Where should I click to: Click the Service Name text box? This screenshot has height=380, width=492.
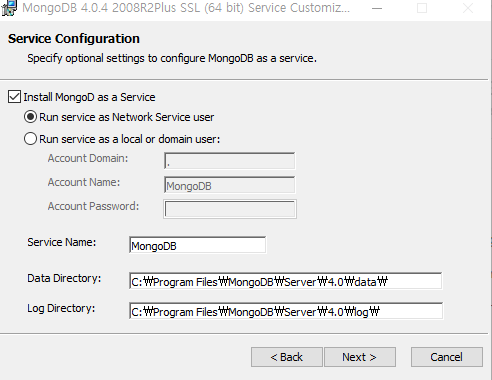coord(197,245)
